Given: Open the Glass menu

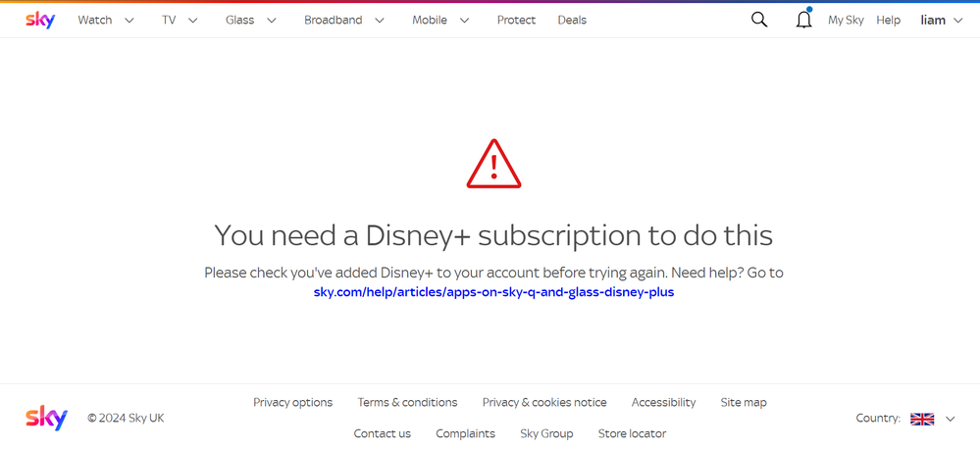Looking at the screenshot, I should tap(240, 20).
